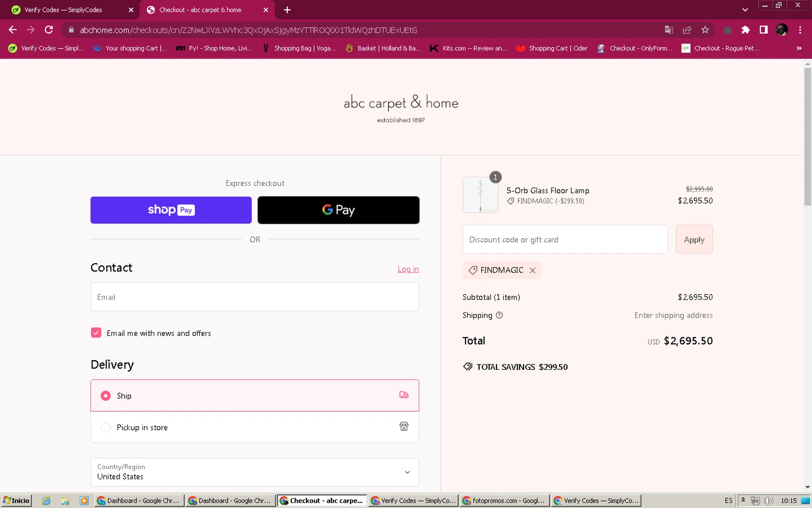
Task: Click the "TOTAL SAVINGS $299.50" text
Action: 522,367
